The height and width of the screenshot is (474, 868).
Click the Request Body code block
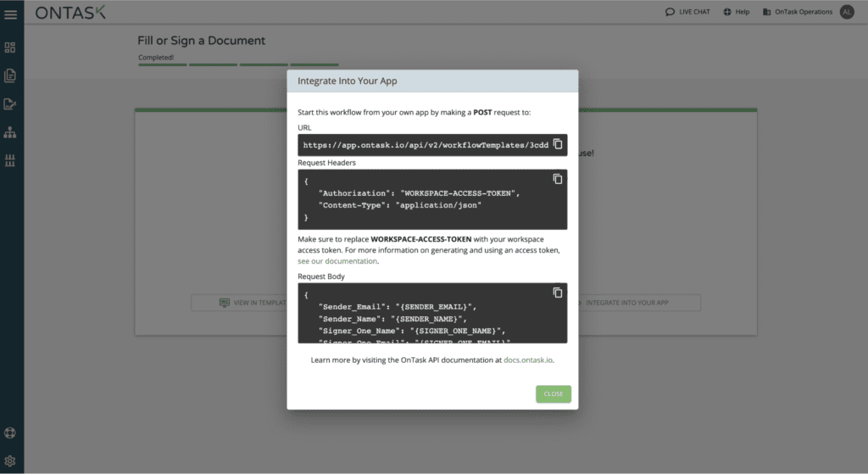pyautogui.click(x=432, y=313)
